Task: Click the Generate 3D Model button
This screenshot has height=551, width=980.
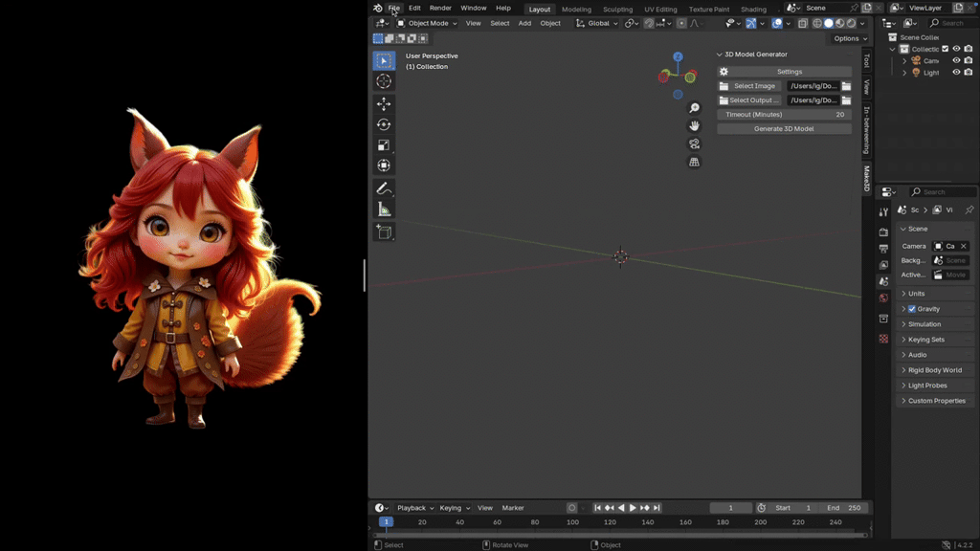Action: point(784,129)
